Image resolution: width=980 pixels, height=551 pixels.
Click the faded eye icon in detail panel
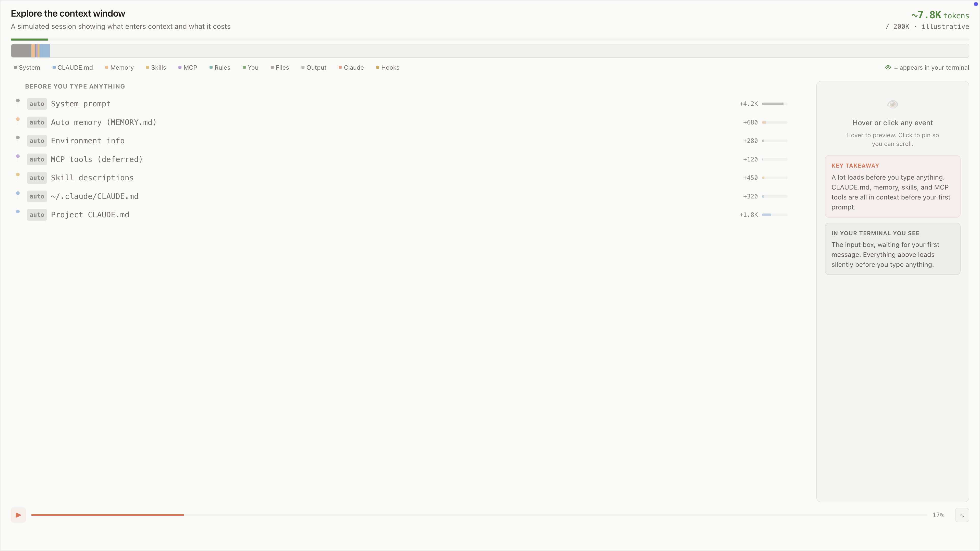point(892,104)
